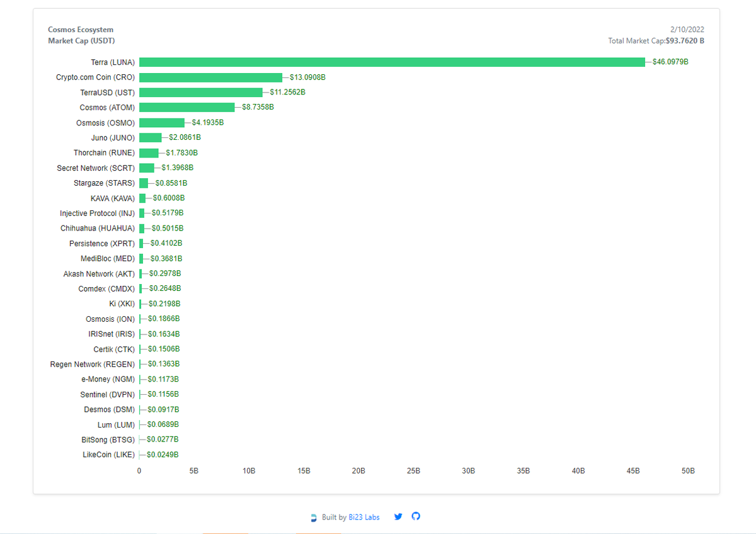
Task: Click the $2.0861B value label
Action: pyautogui.click(x=185, y=137)
